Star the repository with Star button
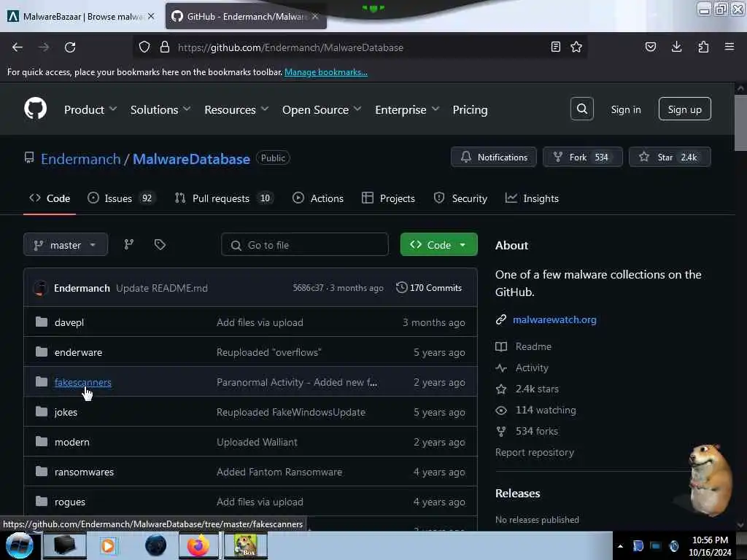Screen dimensions: 747x560 click(670, 157)
